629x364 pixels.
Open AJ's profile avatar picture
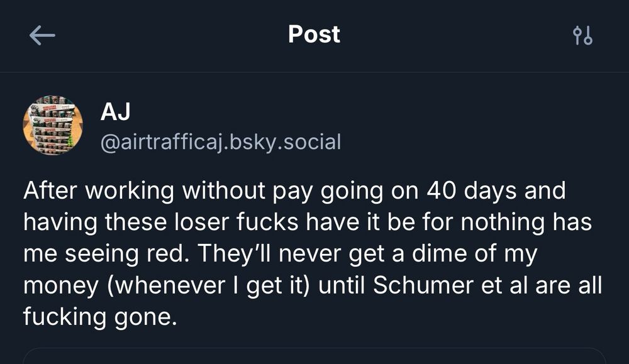pos(53,125)
